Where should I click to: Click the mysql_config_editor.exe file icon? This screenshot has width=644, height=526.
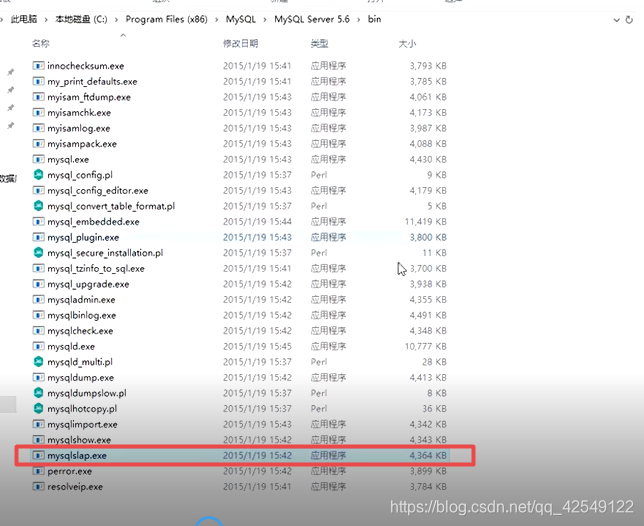38,191
